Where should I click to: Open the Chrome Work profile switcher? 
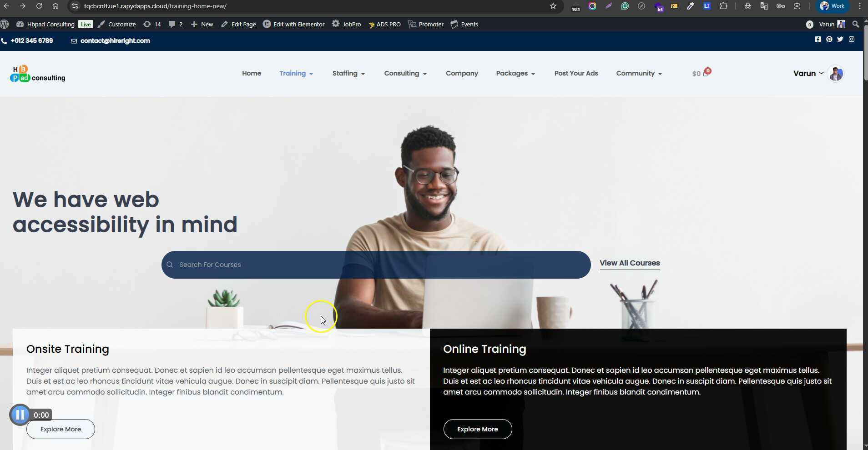click(x=833, y=6)
